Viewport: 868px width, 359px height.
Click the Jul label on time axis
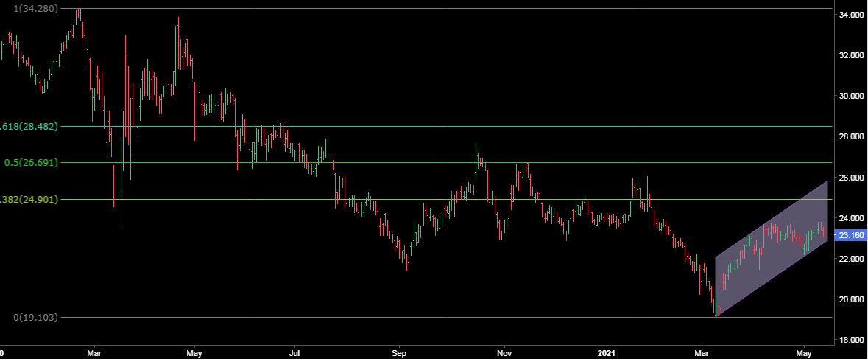coord(295,352)
